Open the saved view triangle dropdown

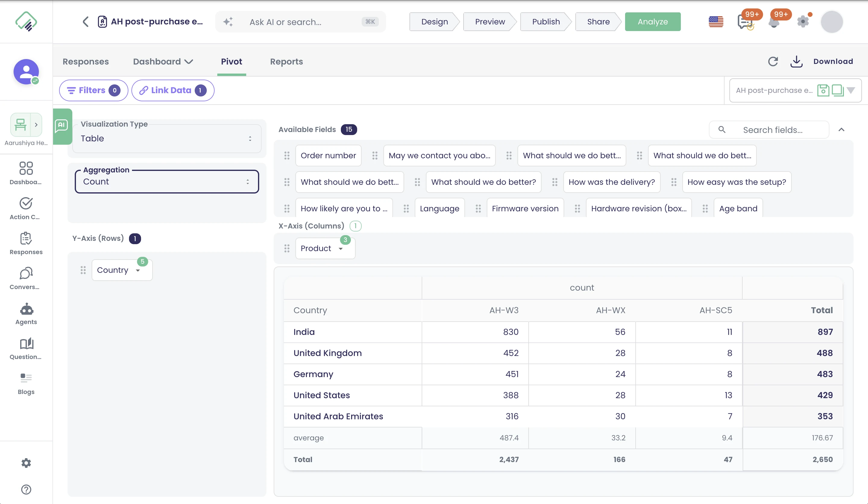coord(851,90)
